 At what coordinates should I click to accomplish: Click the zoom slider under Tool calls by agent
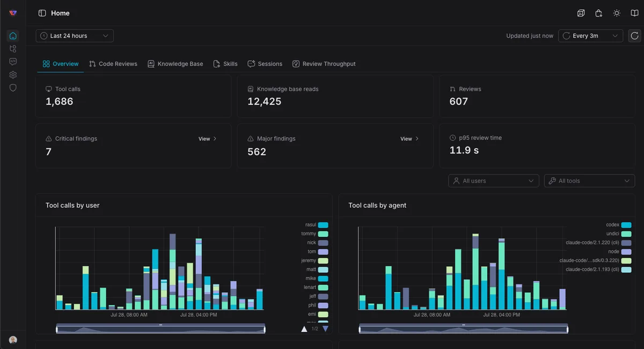tap(463, 329)
